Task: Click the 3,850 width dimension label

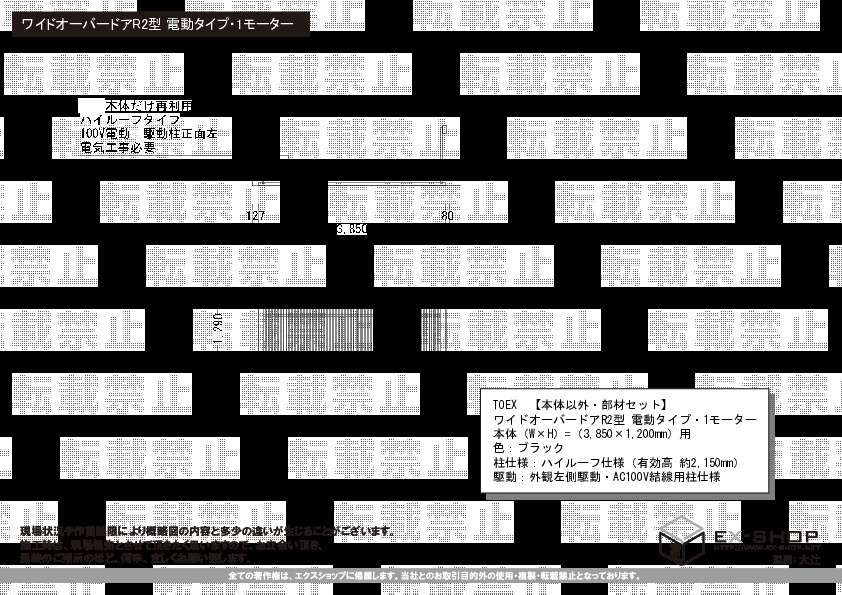Action: (352, 229)
